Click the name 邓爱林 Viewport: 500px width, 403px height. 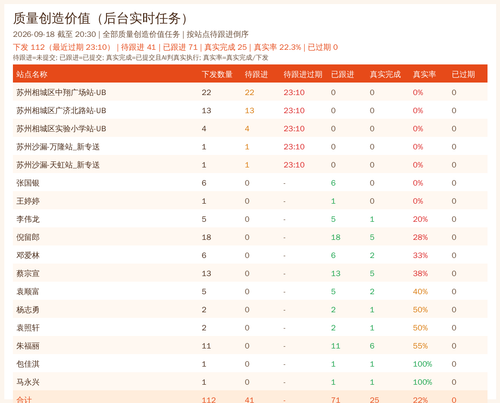tap(28, 255)
